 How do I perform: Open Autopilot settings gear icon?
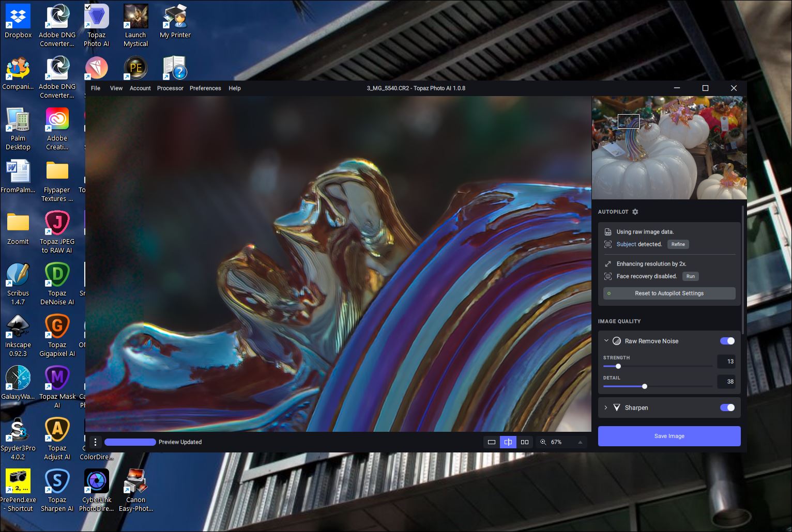635,212
